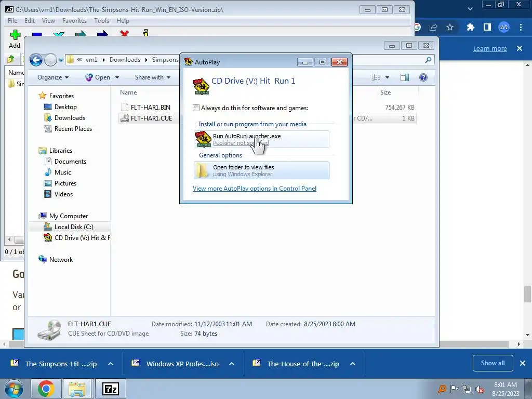The width and height of the screenshot is (532, 399).
Task: Click Learn more link in Chrome
Action: 490,48
